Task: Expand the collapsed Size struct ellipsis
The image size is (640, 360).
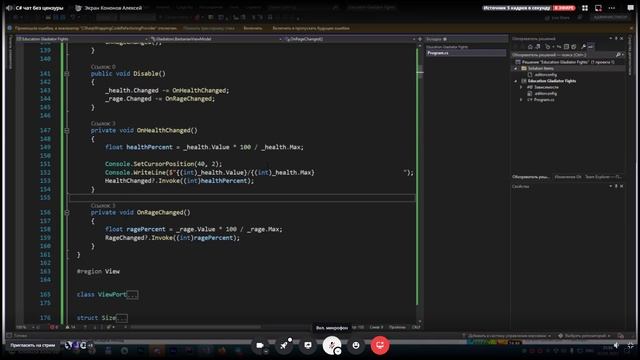Action: point(122,318)
